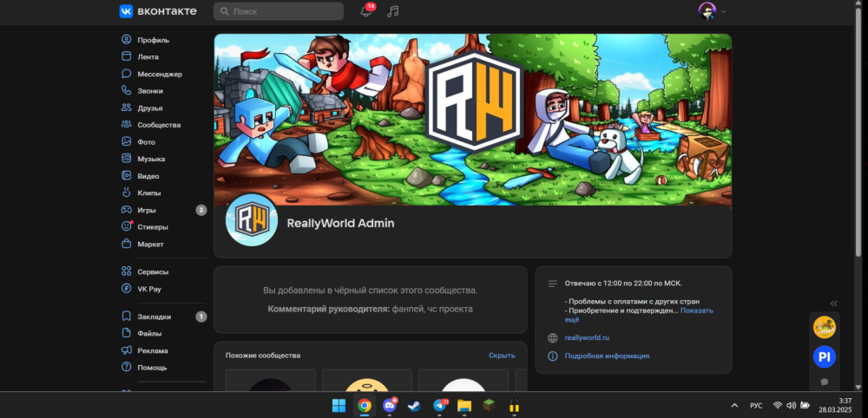Expand description with Показать ещё
The width and height of the screenshot is (868, 418).
coord(639,315)
